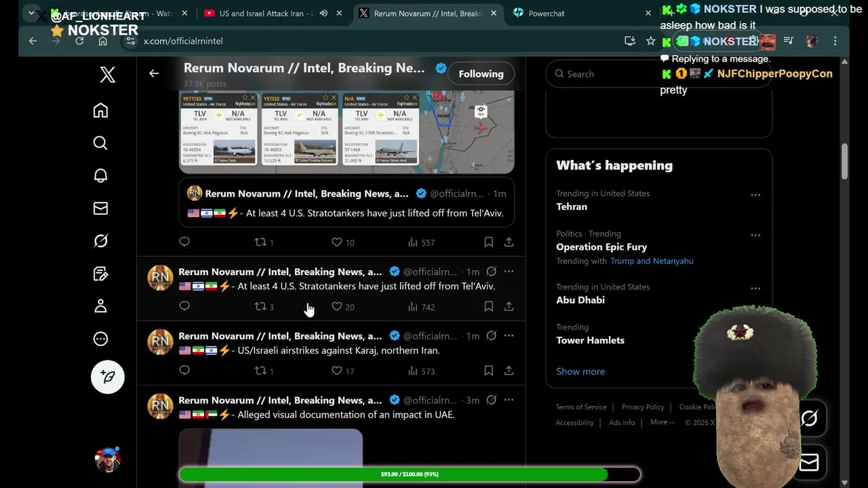Open More circle icon in sidebar
This screenshot has width=868, height=488.
point(100,339)
